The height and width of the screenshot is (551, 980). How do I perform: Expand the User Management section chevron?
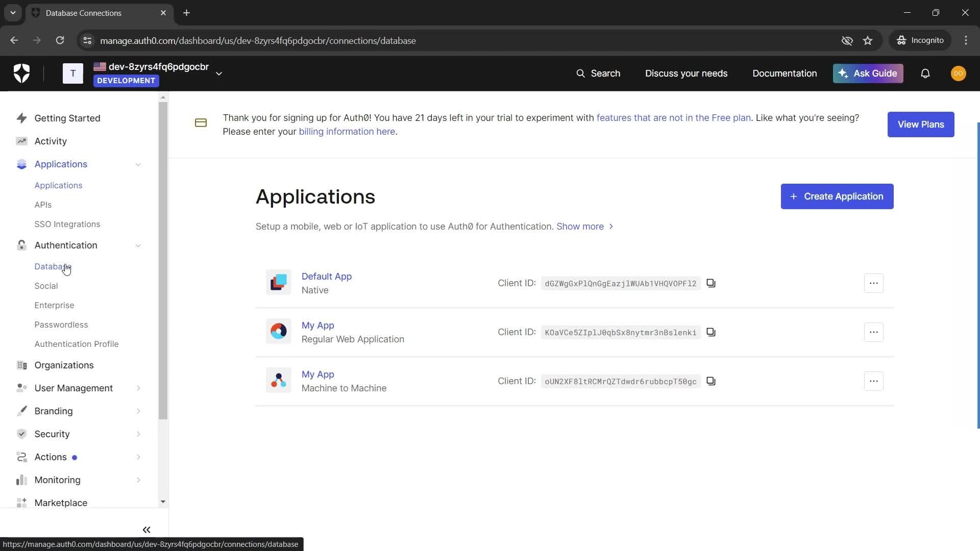(138, 388)
